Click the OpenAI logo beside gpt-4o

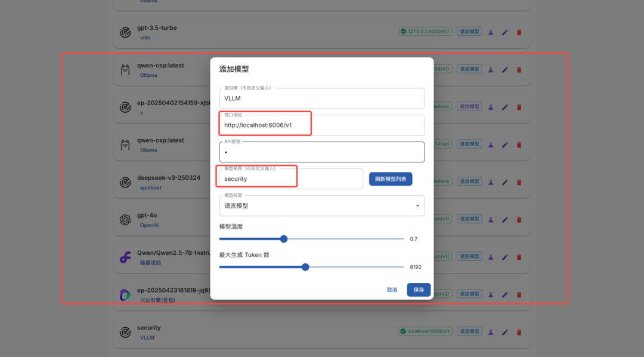pyautogui.click(x=125, y=220)
